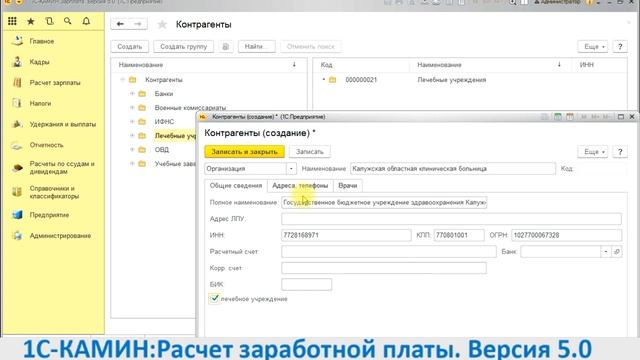The image size is (640, 360).
Task: Collapse the Контрагенты root tree node
Action: [122, 80]
